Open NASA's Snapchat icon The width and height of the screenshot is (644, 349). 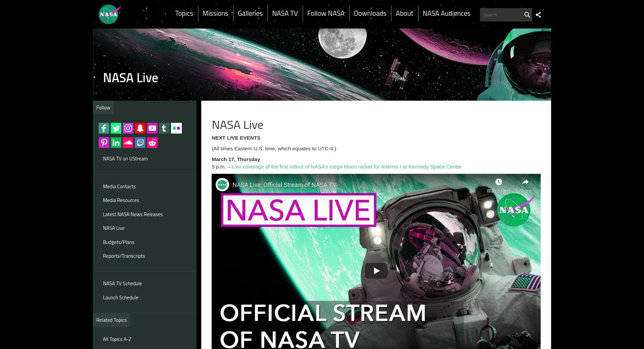[x=140, y=128]
